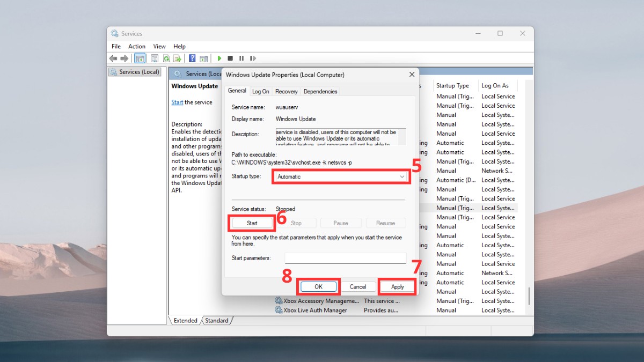Click 'Windows Update' heading in the Extended pane

(195, 86)
